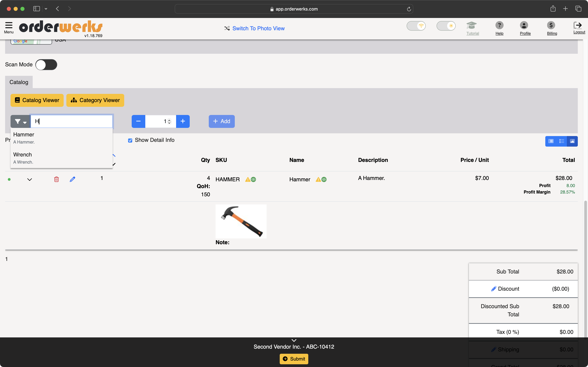Image resolution: width=588 pixels, height=367 pixels.
Task: Delete the Hammer line item
Action: click(x=56, y=179)
